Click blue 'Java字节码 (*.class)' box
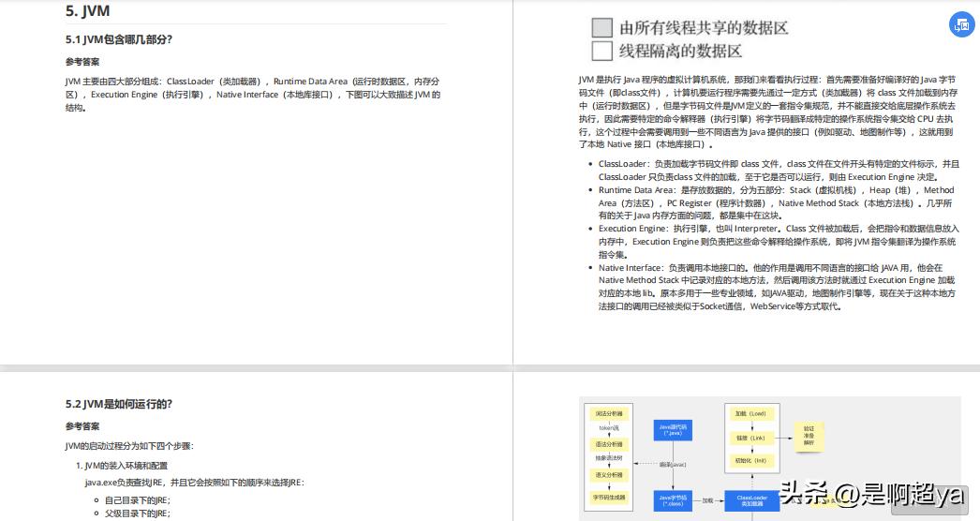Viewport: 980px width, 521px height. click(x=673, y=500)
